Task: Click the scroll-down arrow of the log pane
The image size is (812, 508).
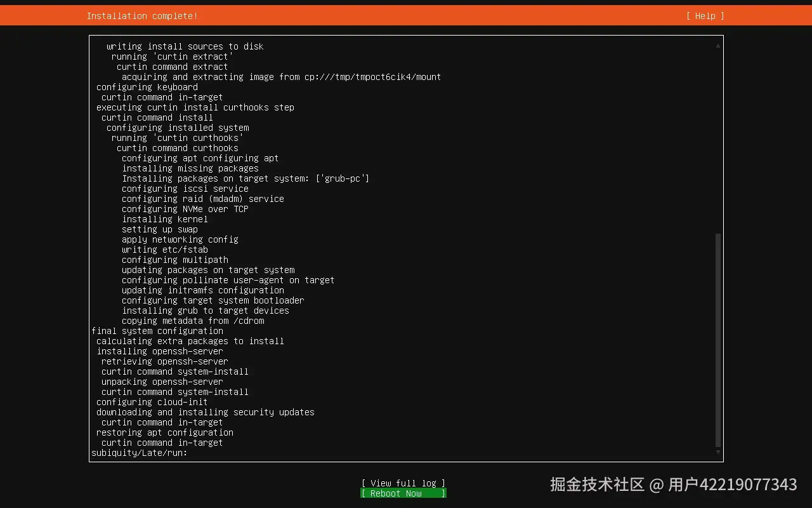Action: [717, 452]
